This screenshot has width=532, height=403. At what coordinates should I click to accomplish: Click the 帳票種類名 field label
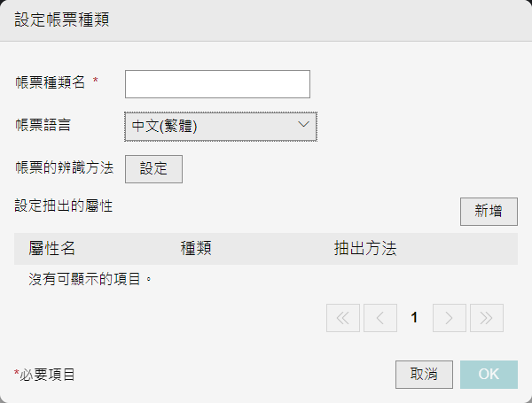coord(51,82)
